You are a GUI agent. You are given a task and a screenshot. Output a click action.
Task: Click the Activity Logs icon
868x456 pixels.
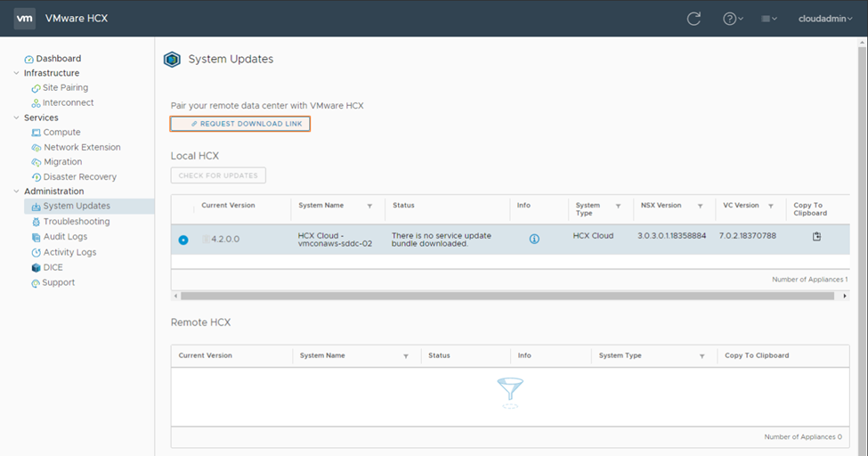pyautogui.click(x=36, y=253)
